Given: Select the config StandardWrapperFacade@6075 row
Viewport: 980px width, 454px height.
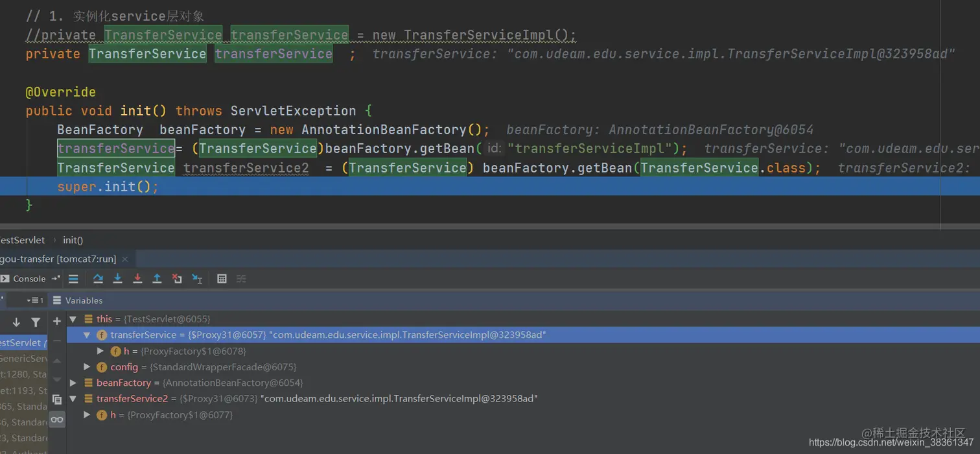Looking at the screenshot, I should pos(523,367).
